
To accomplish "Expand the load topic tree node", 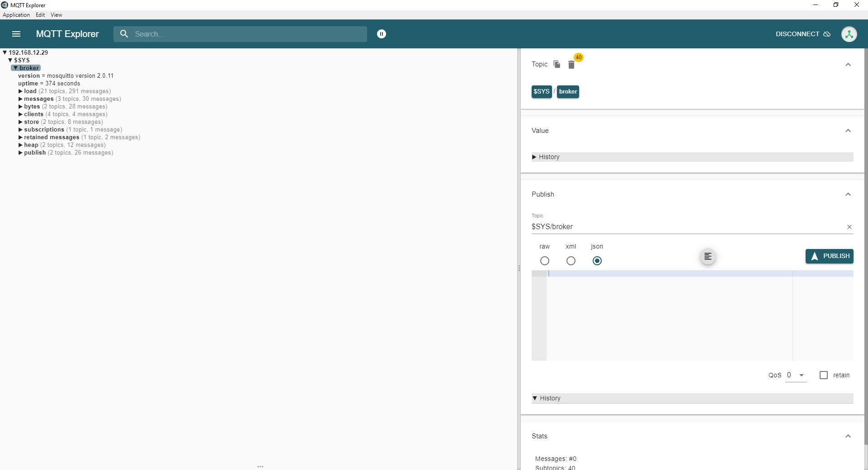I will coord(20,91).
